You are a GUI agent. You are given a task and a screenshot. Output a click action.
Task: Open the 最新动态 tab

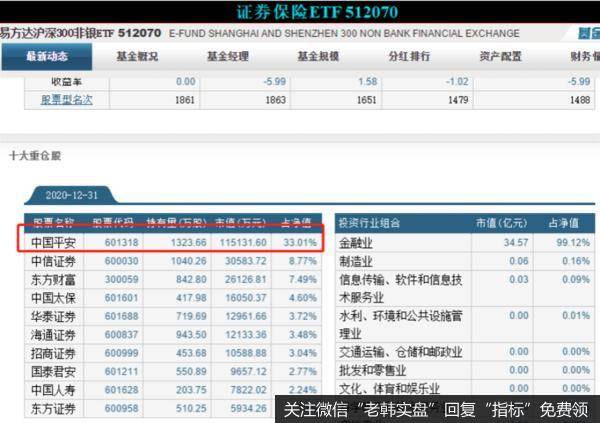tap(47, 57)
